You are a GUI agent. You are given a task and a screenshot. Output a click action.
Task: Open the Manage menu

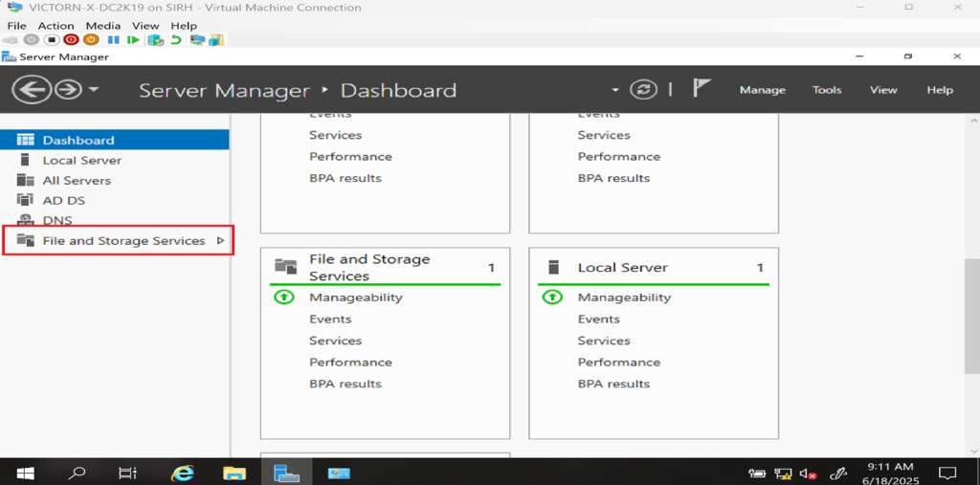pyautogui.click(x=762, y=90)
